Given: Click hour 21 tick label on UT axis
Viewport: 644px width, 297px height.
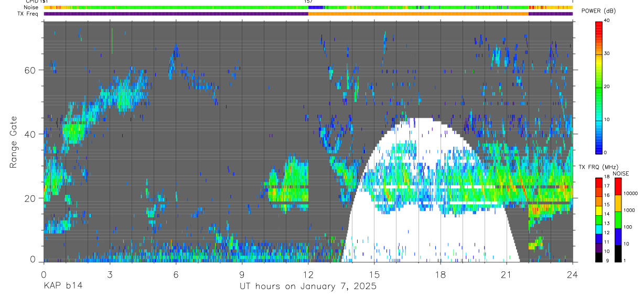Looking at the screenshot, I should pyautogui.click(x=507, y=273).
